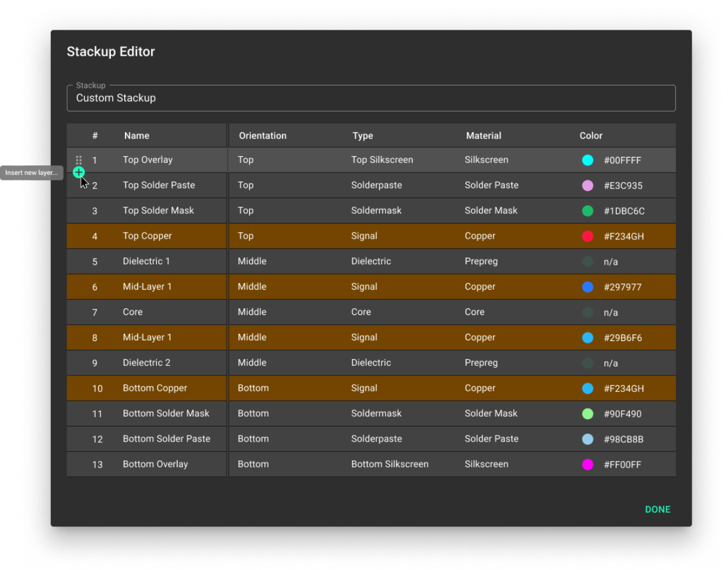This screenshot has height=570, width=728.
Task: Click the Color column header
Action: click(x=590, y=136)
